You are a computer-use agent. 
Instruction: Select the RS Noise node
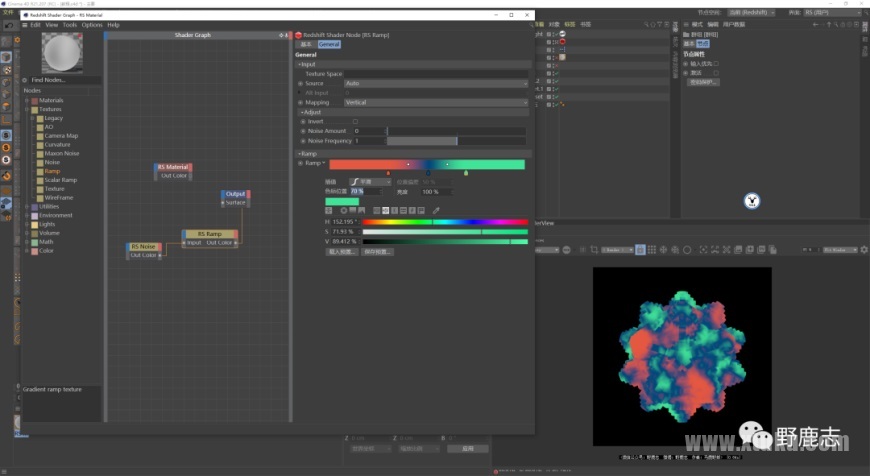144,251
